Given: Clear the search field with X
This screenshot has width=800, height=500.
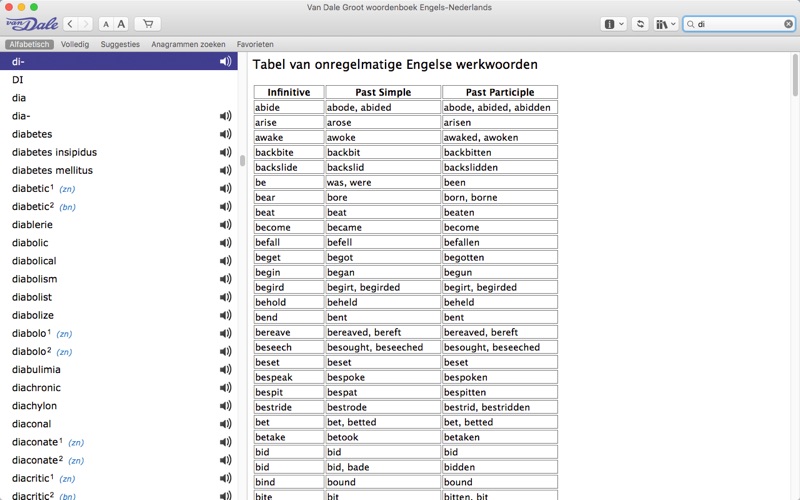Looking at the screenshot, I should (x=788, y=24).
